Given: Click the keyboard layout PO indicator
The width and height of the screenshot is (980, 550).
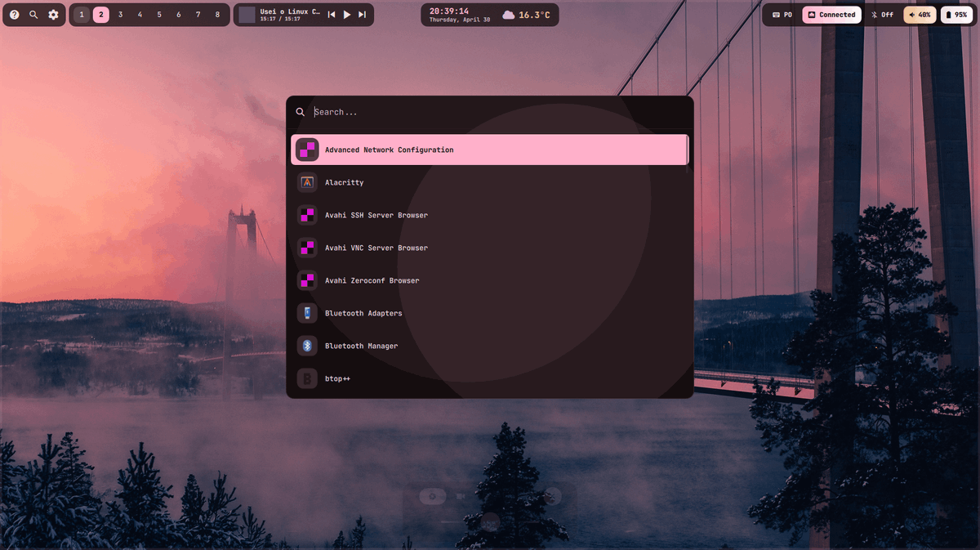Looking at the screenshot, I should 782,15.
